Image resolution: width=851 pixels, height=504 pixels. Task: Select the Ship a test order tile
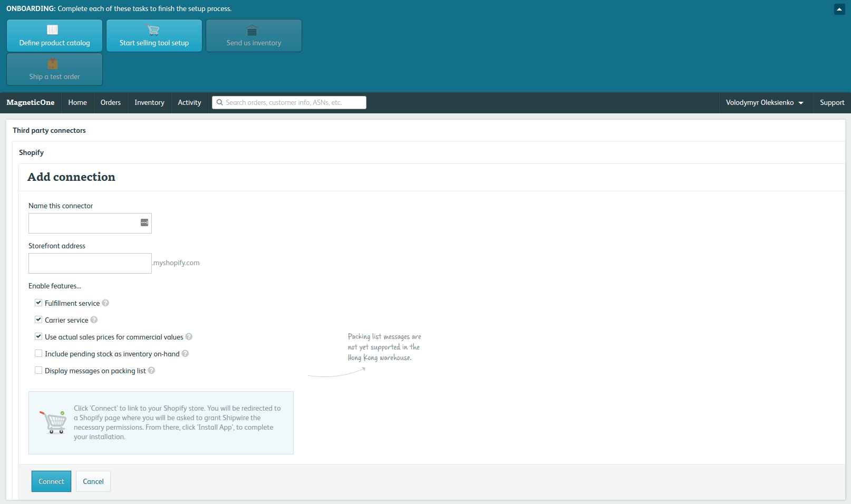coord(54,70)
